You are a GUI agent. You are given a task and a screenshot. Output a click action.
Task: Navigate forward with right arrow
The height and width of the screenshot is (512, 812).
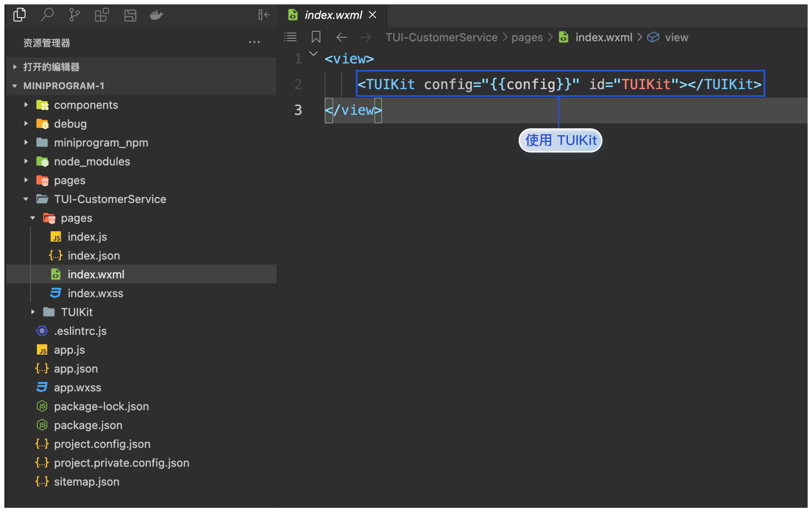[x=366, y=37]
